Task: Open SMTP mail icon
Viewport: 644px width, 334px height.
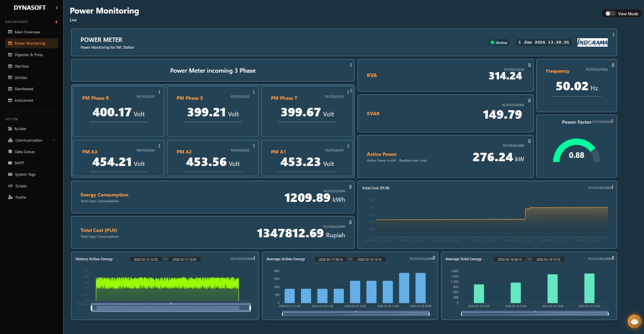Action: click(10, 163)
